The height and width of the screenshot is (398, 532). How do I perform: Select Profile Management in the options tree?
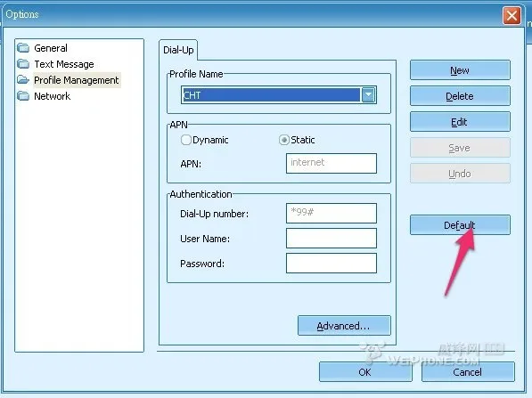77,80
